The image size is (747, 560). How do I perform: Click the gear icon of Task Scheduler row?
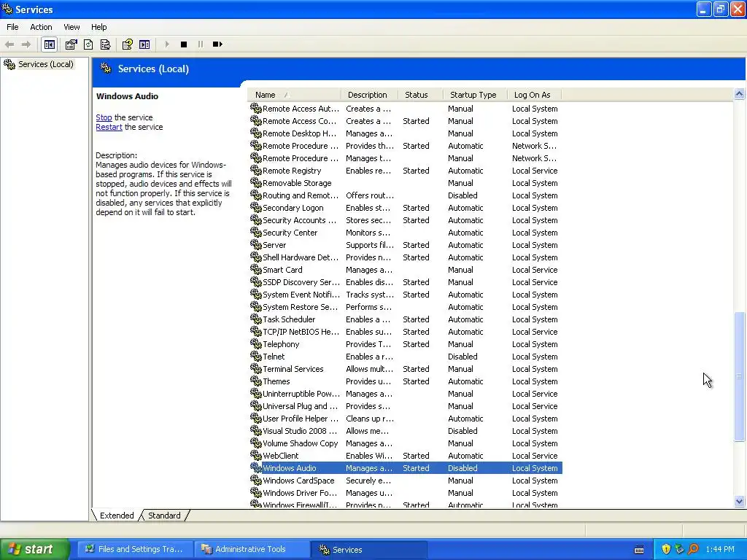(x=256, y=319)
